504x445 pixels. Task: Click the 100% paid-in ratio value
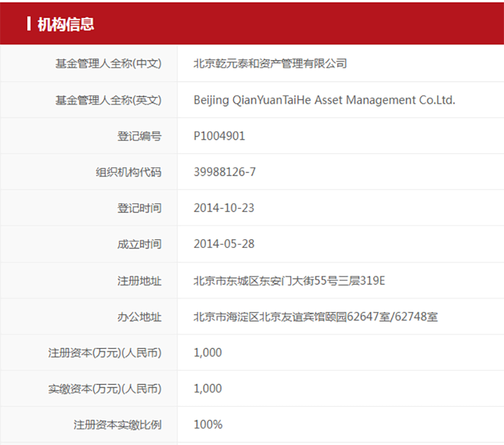coord(208,425)
